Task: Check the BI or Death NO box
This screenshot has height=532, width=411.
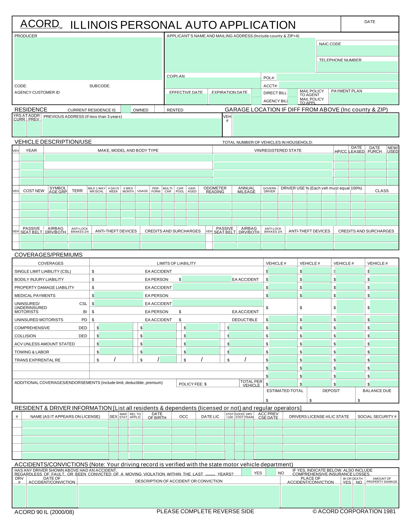Action: coord(359,496)
